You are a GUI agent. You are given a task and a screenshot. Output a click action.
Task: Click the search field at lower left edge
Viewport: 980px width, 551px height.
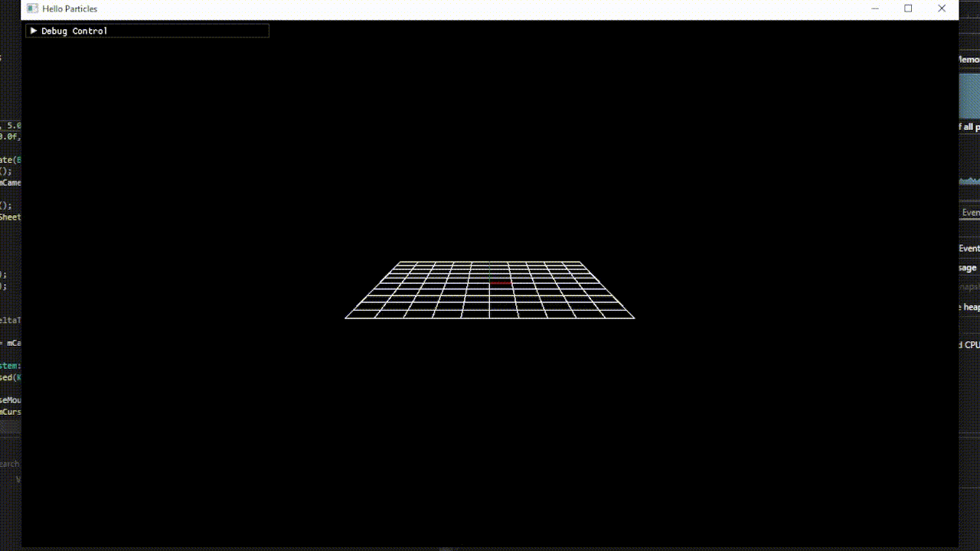click(x=9, y=464)
